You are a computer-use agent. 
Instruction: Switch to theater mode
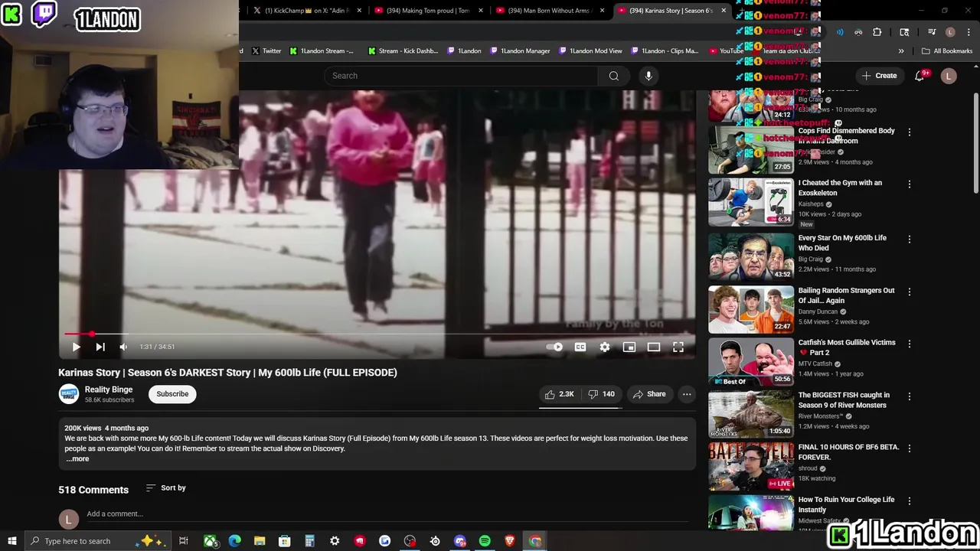point(654,347)
